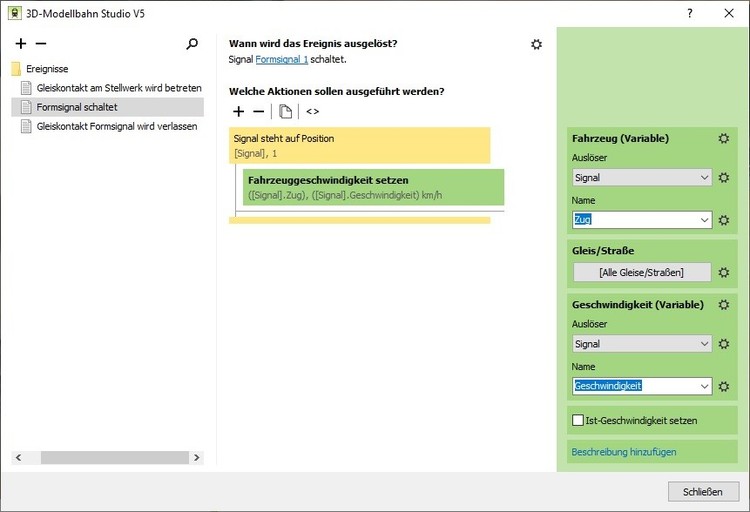Select Gleiskontakt Formsignal wird verlassen event
Image resolution: width=750 pixels, height=512 pixels.
pyautogui.click(x=116, y=126)
